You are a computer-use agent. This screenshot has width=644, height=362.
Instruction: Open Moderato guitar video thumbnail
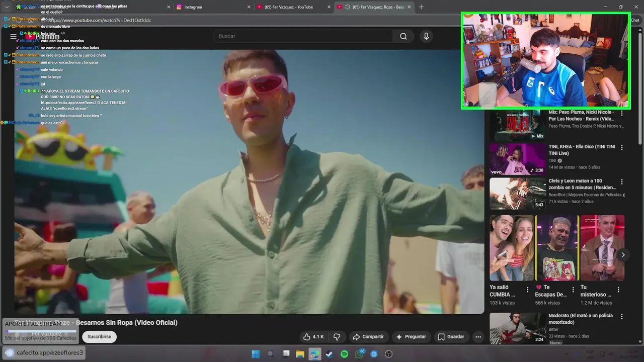[518, 328]
